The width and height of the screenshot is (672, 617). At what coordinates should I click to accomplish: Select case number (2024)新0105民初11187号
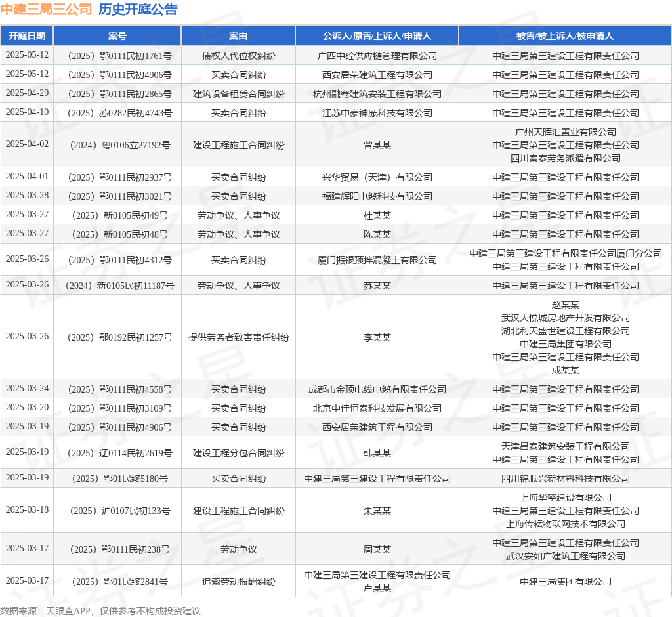[x=117, y=286]
